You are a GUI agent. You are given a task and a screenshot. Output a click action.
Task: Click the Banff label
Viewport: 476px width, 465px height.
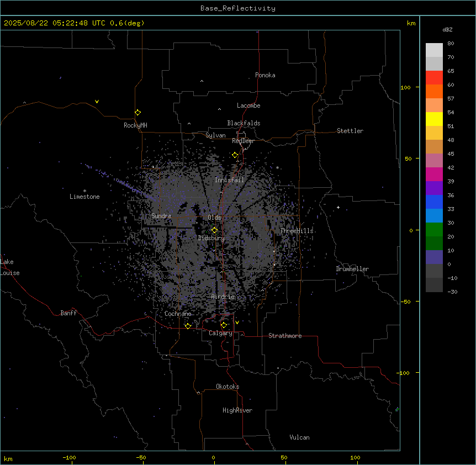(68, 313)
